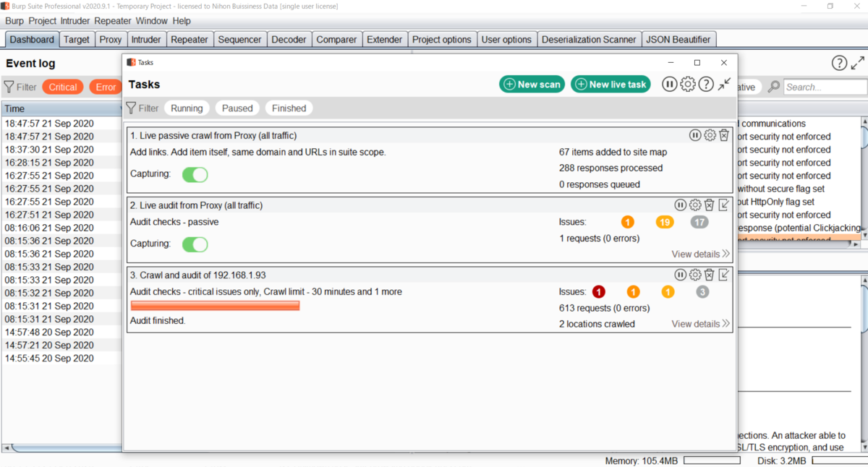This screenshot has width=868, height=467.
Task: Open settings for Live audit from Proxy
Action: (x=695, y=205)
